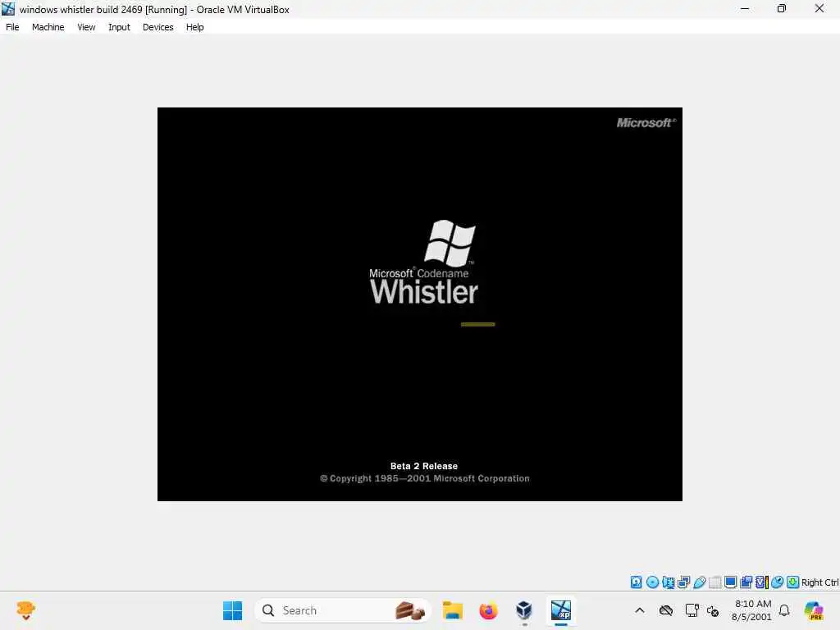Click the VirtualBox title bar app icon
This screenshot has height=630, width=840.
8,9
